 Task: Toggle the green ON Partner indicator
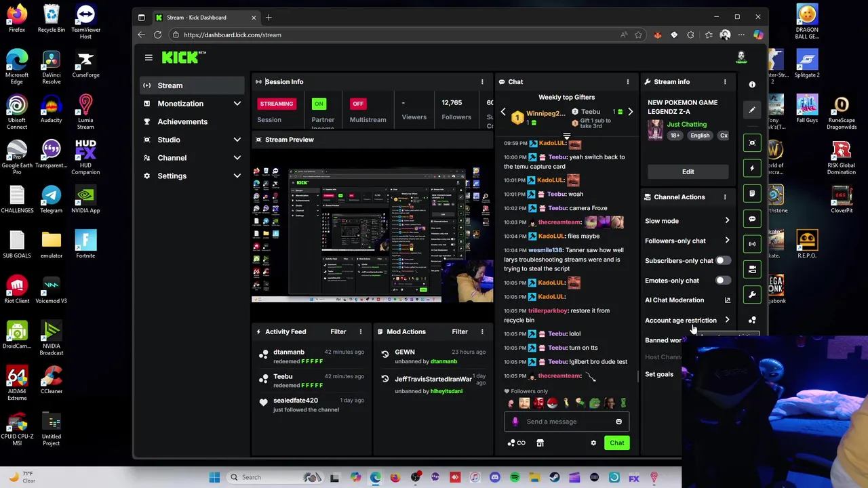(319, 104)
